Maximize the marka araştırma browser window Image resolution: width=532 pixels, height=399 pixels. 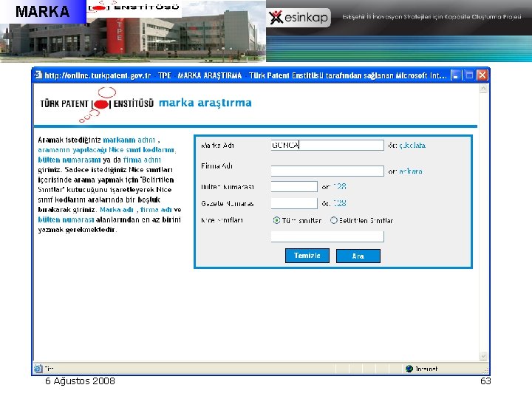(469, 75)
